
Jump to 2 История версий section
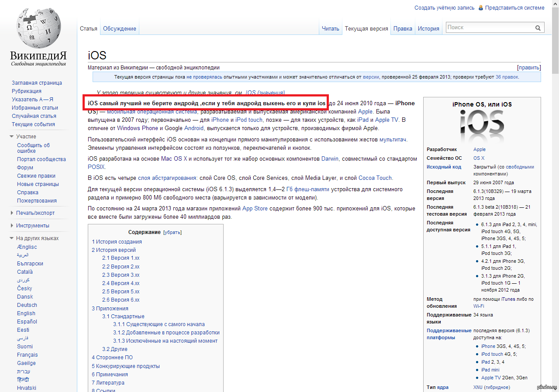114,250
